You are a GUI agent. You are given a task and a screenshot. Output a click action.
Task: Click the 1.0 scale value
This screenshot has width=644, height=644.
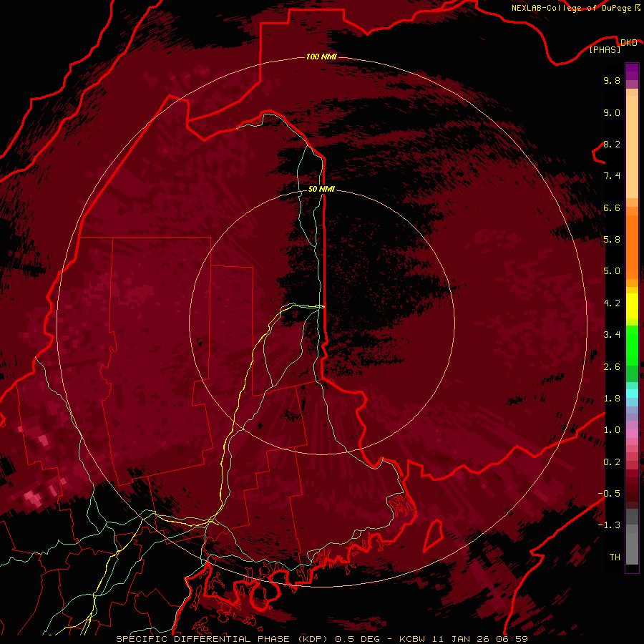click(x=612, y=430)
